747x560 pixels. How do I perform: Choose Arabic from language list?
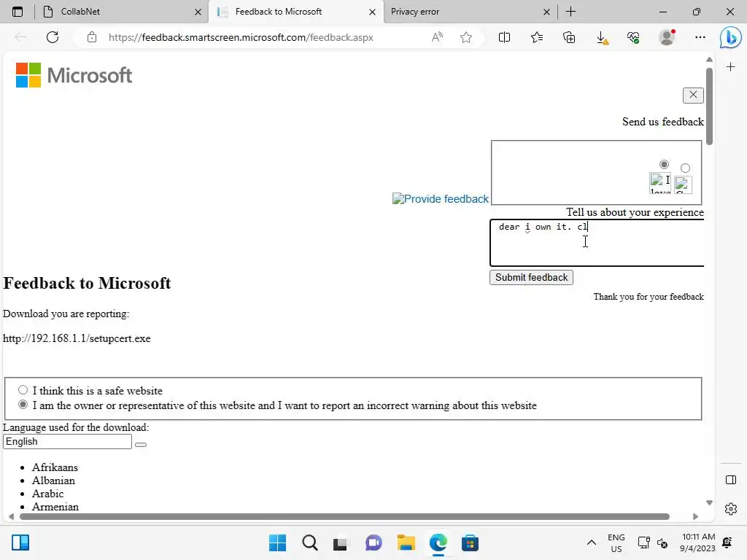tap(47, 494)
